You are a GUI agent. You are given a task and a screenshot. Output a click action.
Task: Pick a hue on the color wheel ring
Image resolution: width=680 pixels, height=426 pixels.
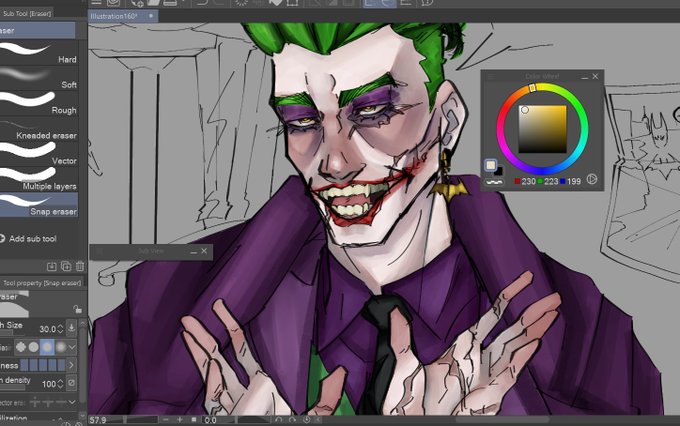tap(542, 129)
